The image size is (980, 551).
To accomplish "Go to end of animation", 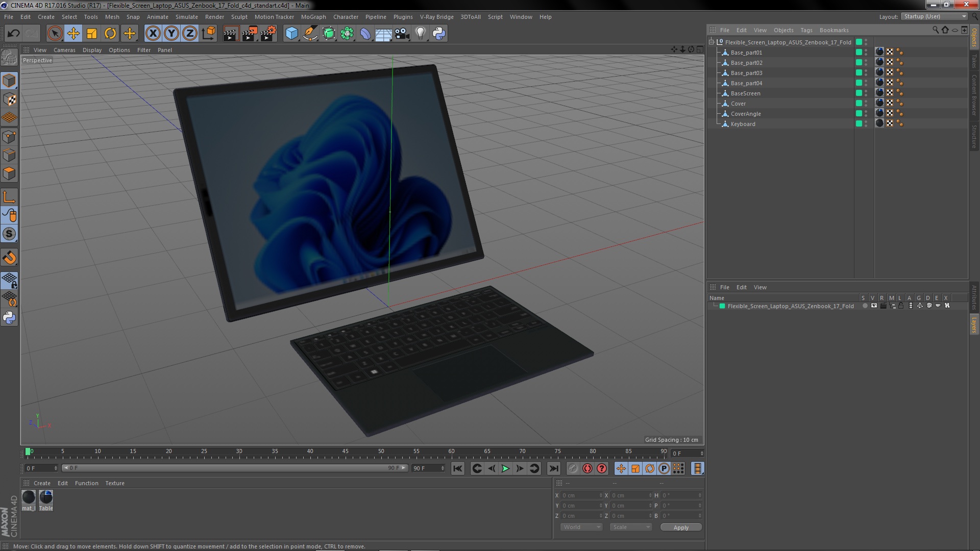I will [x=553, y=468].
